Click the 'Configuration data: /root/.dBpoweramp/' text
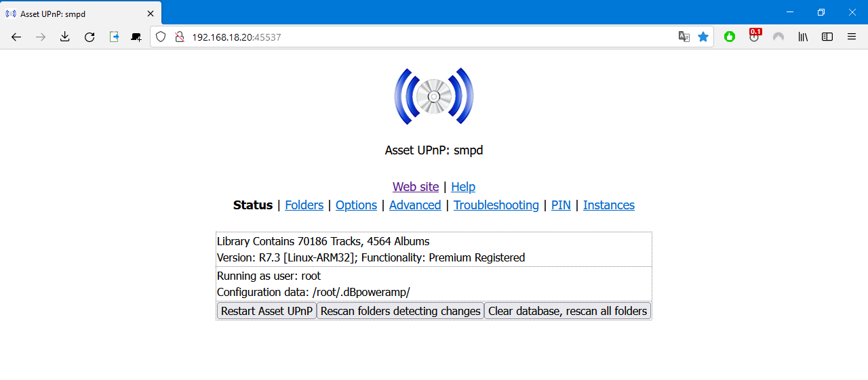The height and width of the screenshot is (380, 868). click(x=313, y=293)
